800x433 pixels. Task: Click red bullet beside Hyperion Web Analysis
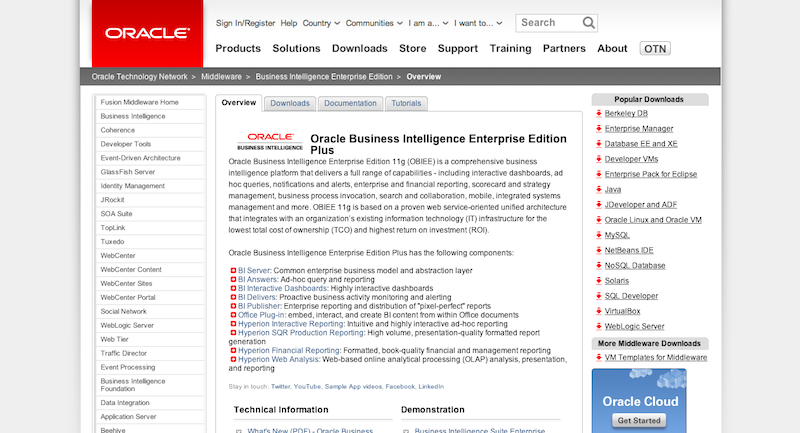tap(233, 359)
